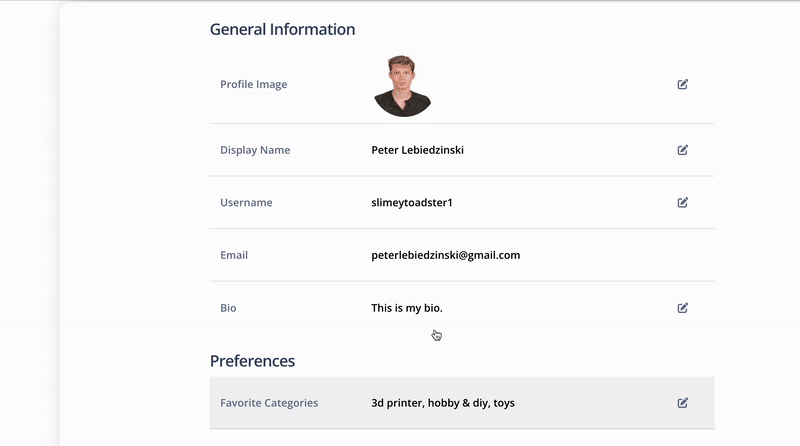Click the 'Username' field label
Screen dimensions: 800x446
coord(246,203)
